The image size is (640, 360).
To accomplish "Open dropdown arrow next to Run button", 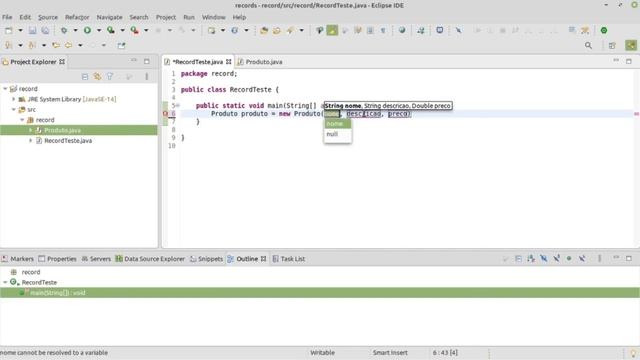I will (x=99, y=31).
